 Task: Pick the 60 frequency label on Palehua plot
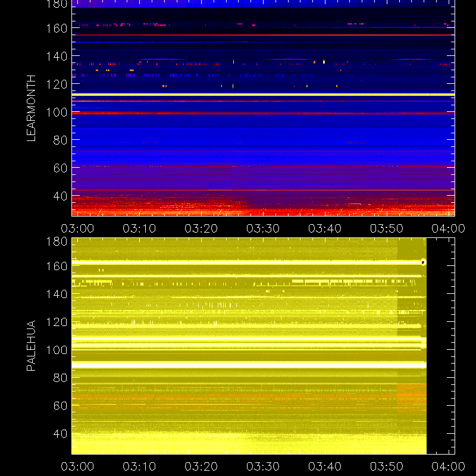pos(60,406)
